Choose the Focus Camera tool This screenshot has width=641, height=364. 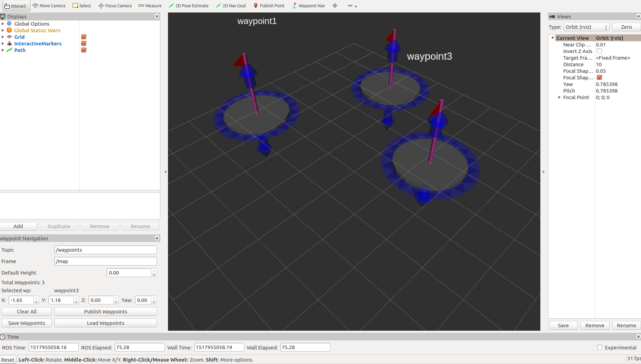pyautogui.click(x=115, y=6)
